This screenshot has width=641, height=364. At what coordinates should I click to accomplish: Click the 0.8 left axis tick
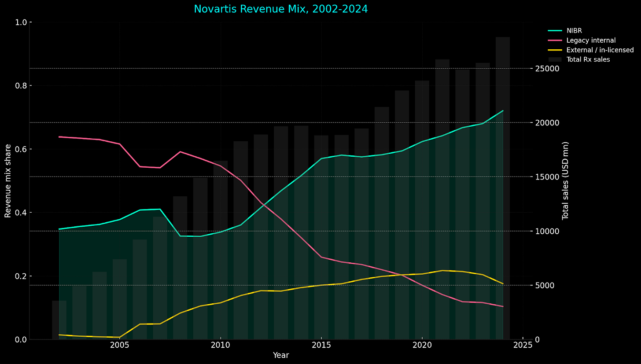21,85
